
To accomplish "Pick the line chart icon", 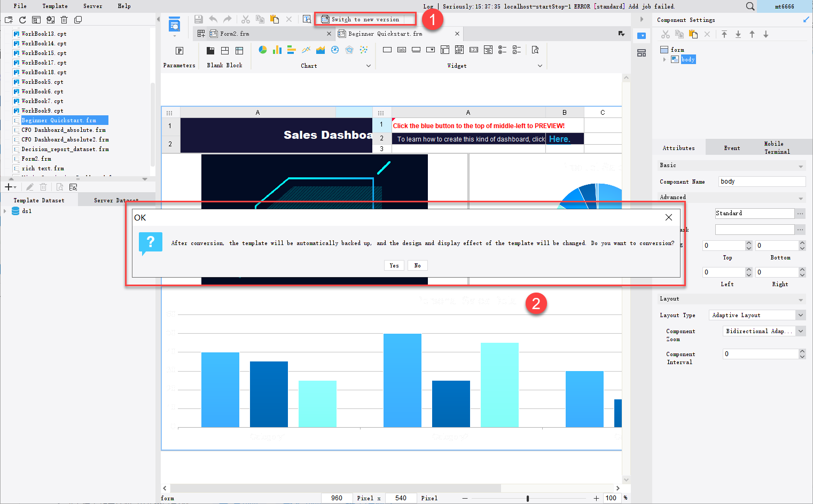I will (306, 50).
